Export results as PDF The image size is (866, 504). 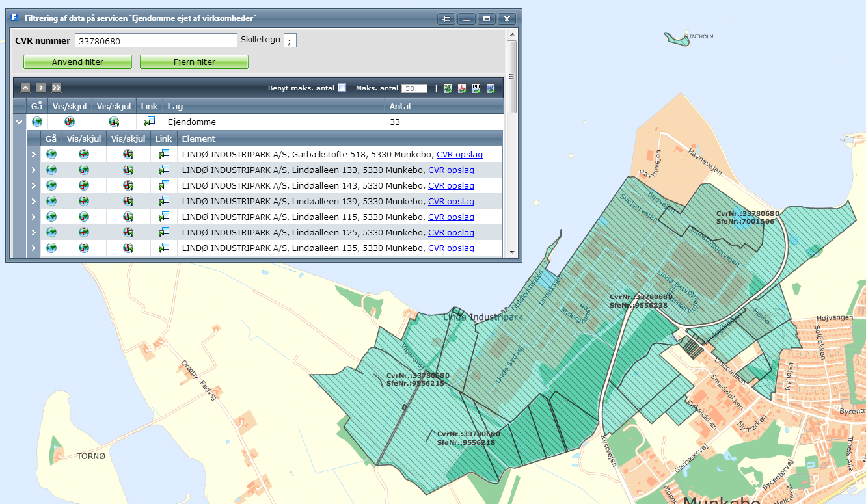point(462,88)
